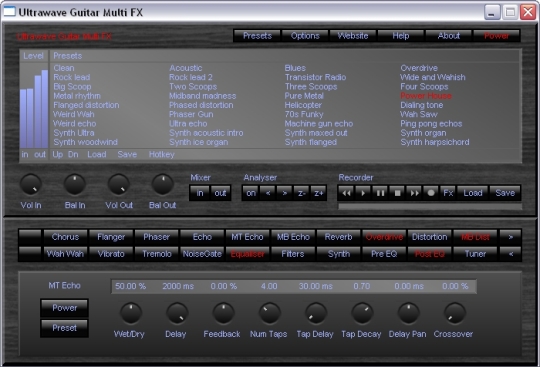Select the NoiseGate effect tab
This screenshot has height=367, width=540.
click(x=202, y=254)
